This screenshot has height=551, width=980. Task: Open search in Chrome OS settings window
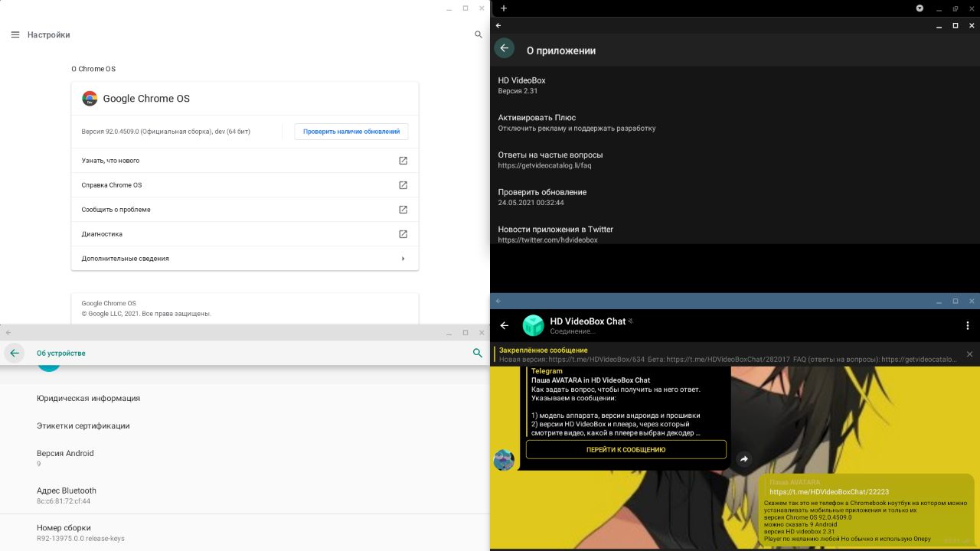(x=479, y=34)
